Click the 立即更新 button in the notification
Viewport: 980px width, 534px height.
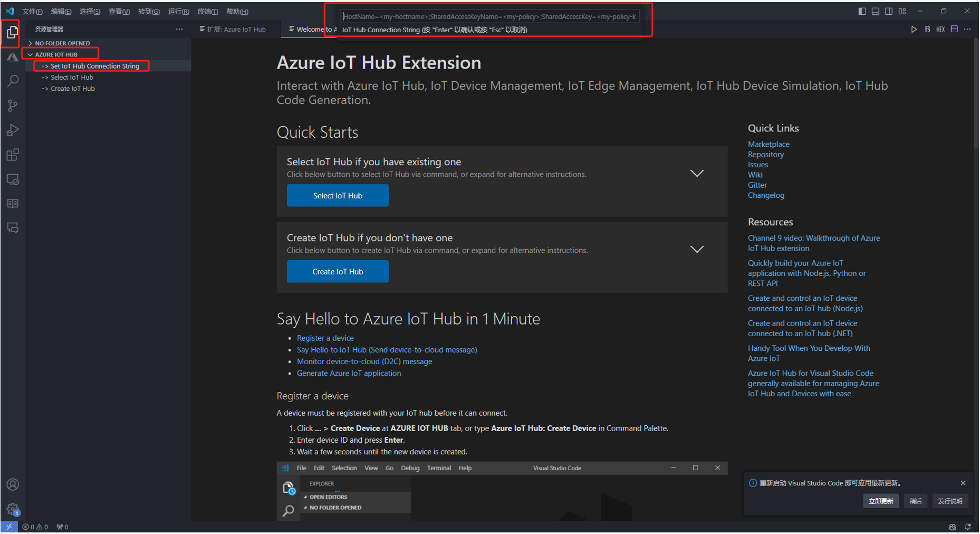(x=881, y=501)
